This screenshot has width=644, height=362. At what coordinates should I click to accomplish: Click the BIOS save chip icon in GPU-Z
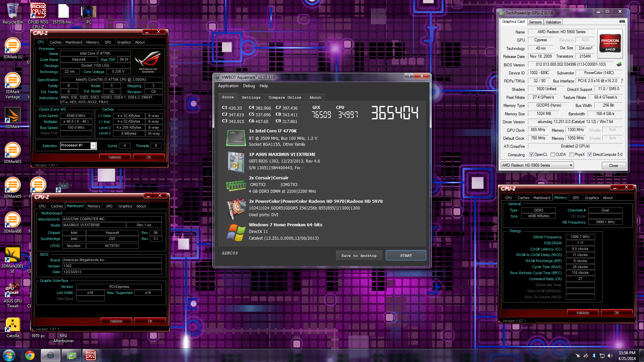coord(619,64)
